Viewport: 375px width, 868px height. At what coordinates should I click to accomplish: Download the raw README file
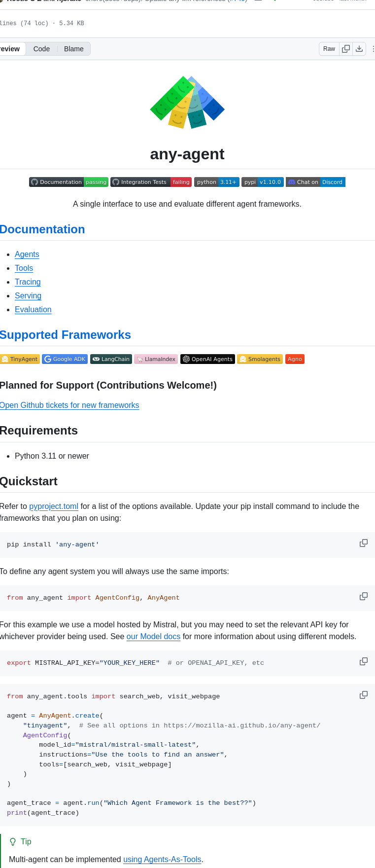359,48
